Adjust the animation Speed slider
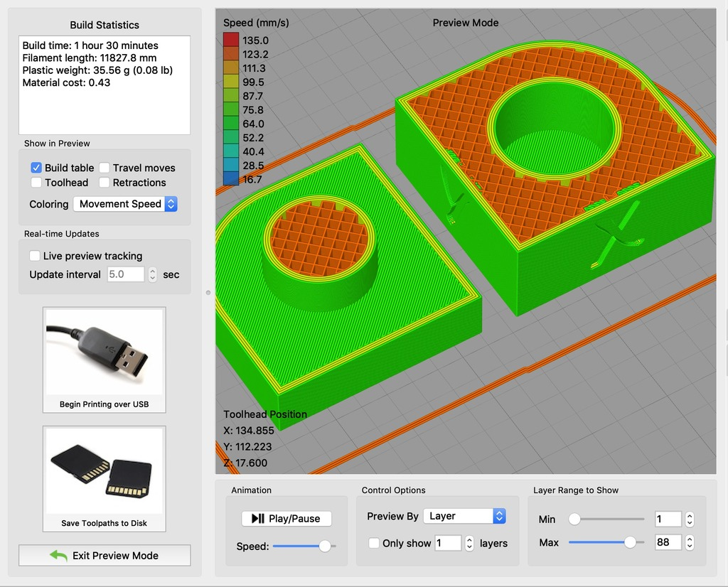728x587 pixels. point(304,546)
